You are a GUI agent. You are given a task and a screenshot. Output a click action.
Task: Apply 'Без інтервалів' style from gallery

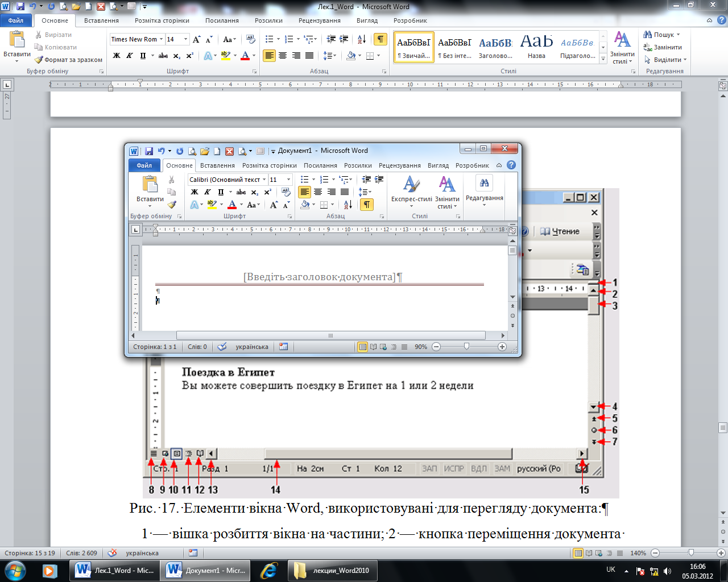coord(454,47)
